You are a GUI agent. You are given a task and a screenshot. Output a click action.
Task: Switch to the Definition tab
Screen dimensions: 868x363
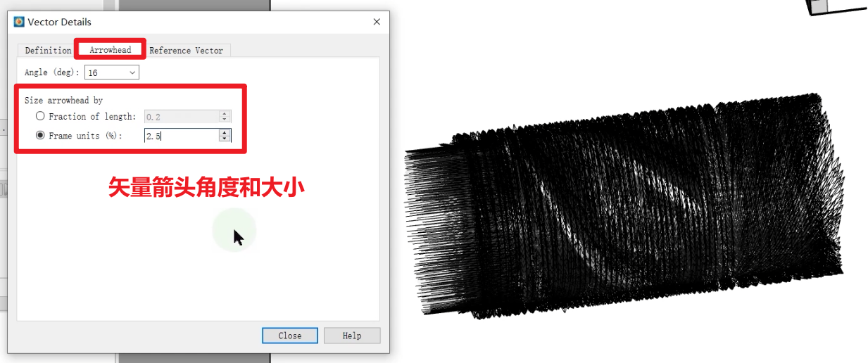tap(48, 50)
